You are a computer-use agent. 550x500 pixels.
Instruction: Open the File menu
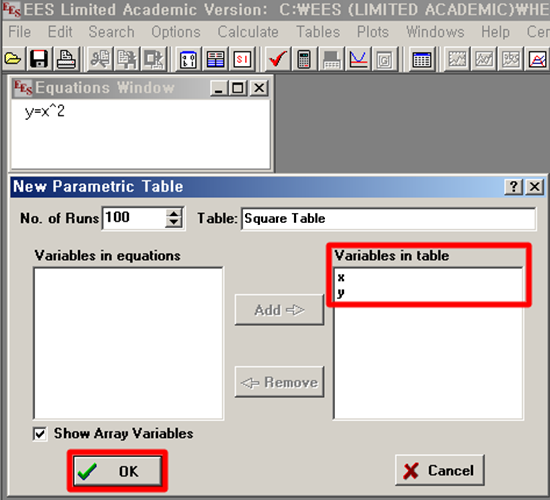point(20,32)
